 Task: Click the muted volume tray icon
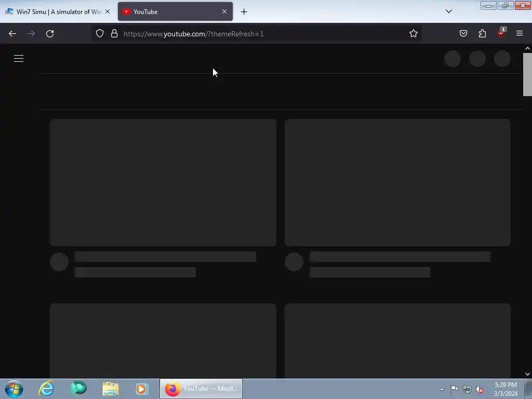point(480,390)
